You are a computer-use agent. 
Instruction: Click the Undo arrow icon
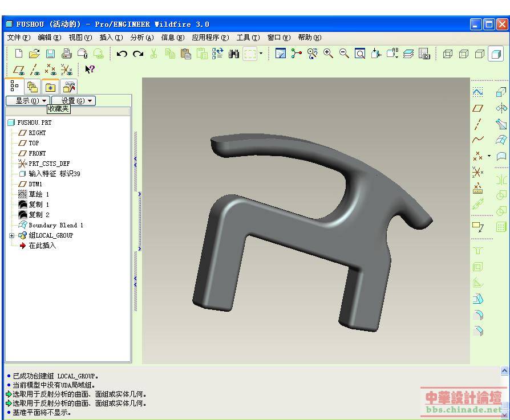(x=122, y=54)
